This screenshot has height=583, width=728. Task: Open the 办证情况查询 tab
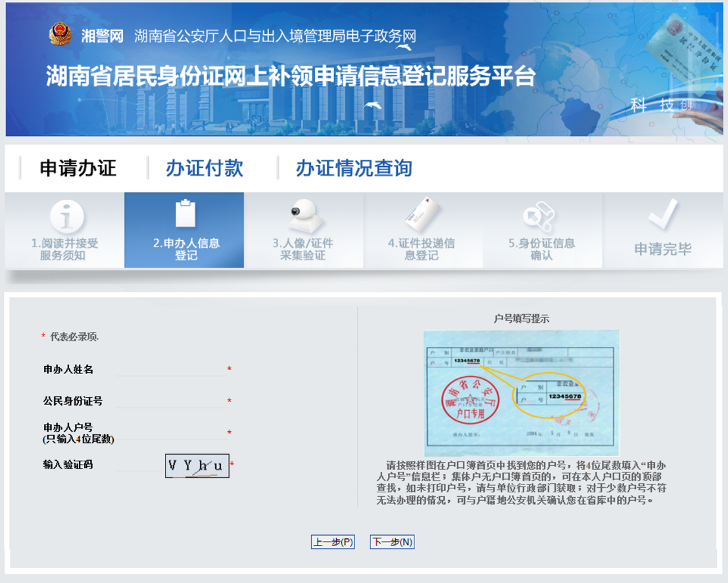coord(354,168)
